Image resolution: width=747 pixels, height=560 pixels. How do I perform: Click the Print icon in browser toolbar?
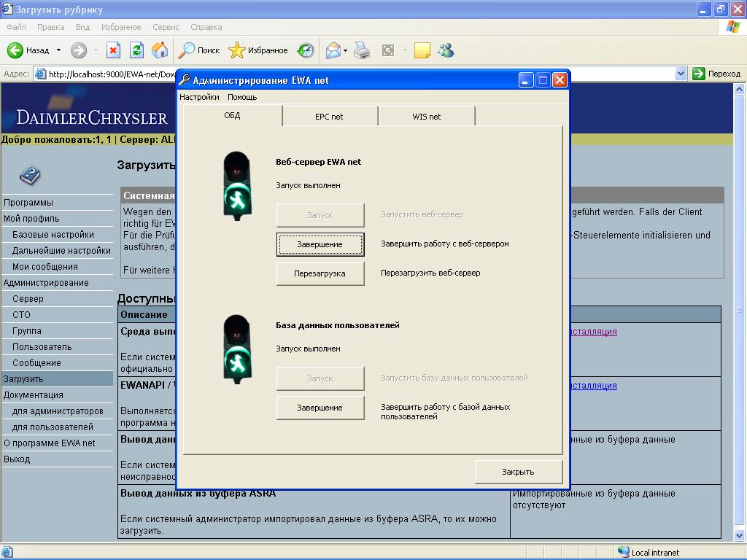(362, 50)
